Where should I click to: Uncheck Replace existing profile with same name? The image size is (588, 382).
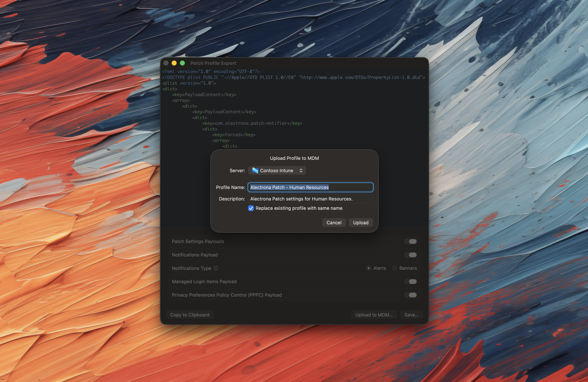click(x=251, y=208)
